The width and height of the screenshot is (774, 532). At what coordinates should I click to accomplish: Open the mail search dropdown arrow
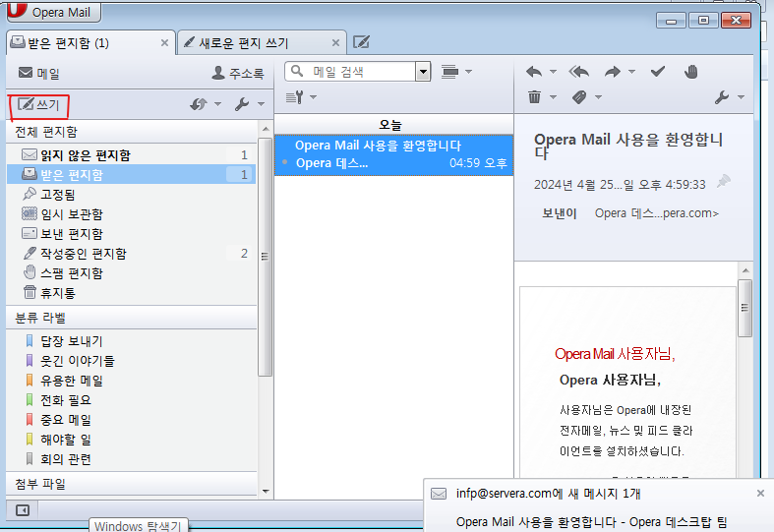(423, 72)
